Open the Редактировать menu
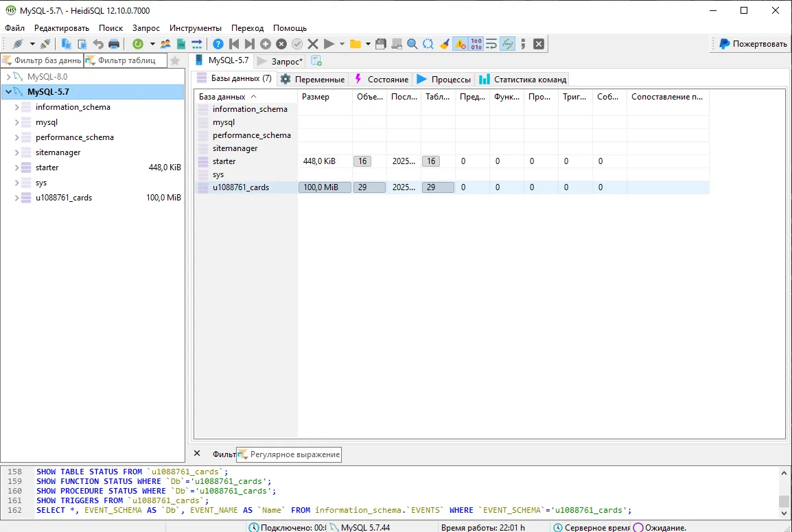 point(62,28)
